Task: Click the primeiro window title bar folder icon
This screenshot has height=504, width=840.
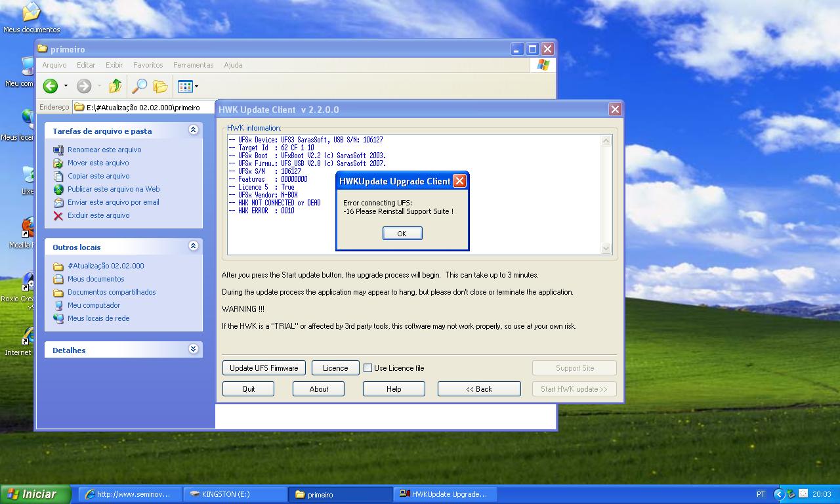Action: [x=43, y=49]
